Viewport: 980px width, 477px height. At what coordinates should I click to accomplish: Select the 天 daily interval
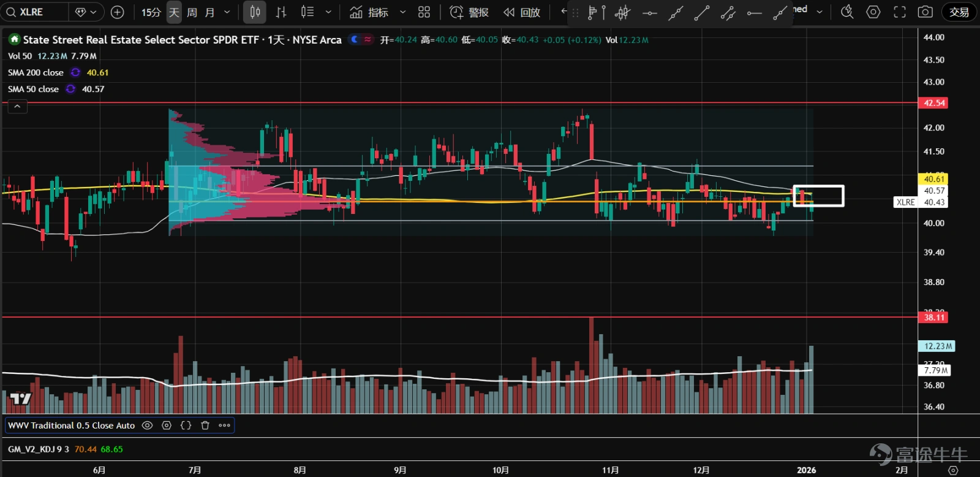174,12
